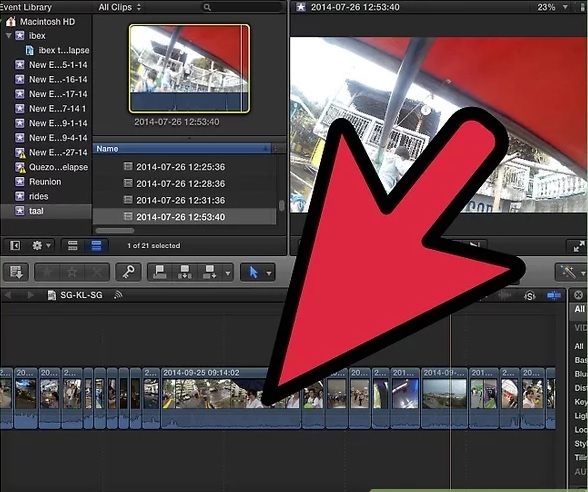Screen dimensions: 588x492
Task: Select the top All category in Effects
Action: 579,309
